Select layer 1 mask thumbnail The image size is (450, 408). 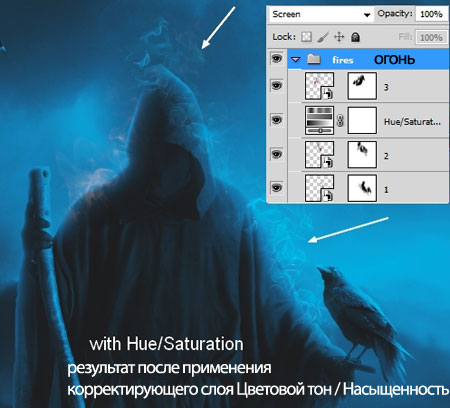click(362, 189)
